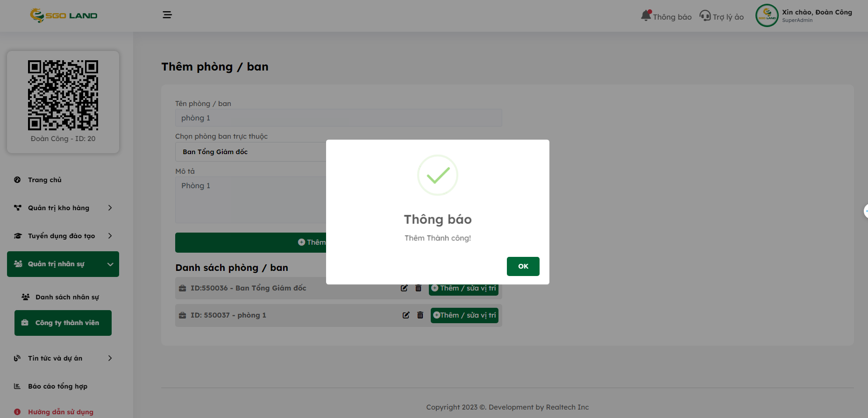Open Báo cáo tổng hợp page
Viewport: 868px width, 418px height.
pyautogui.click(x=57, y=386)
